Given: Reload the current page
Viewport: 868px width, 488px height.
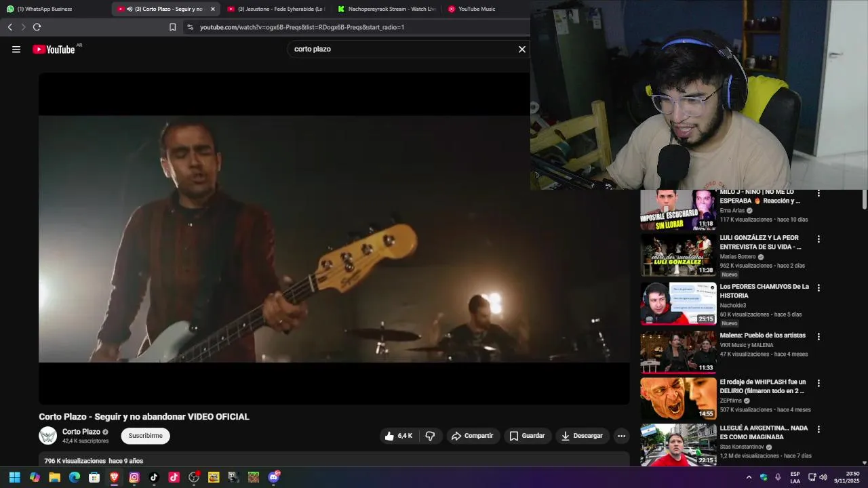Looking at the screenshot, I should click(x=37, y=27).
